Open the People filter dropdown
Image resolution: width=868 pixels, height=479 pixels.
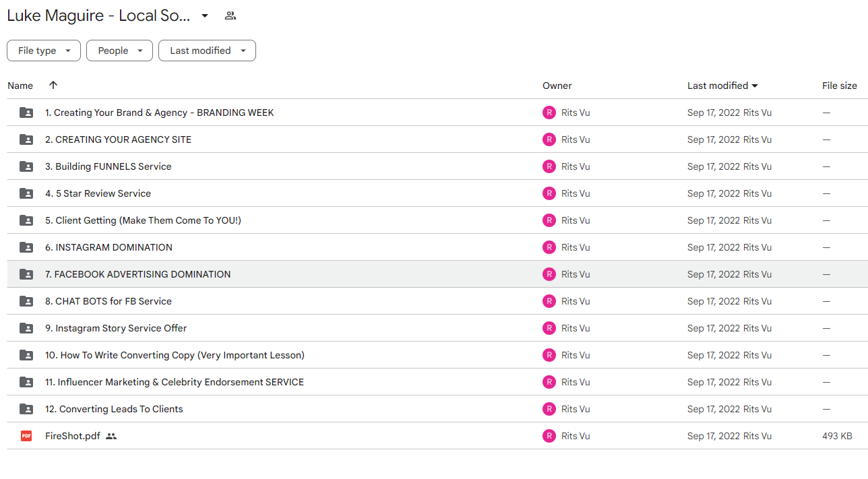tap(119, 51)
